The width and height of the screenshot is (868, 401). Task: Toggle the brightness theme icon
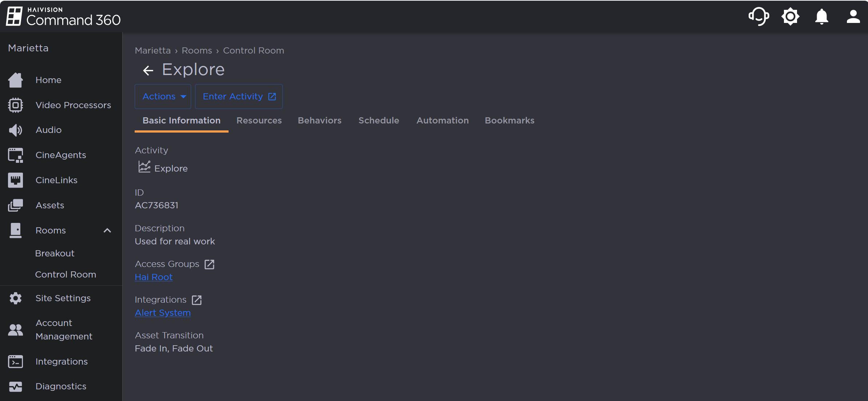(790, 16)
